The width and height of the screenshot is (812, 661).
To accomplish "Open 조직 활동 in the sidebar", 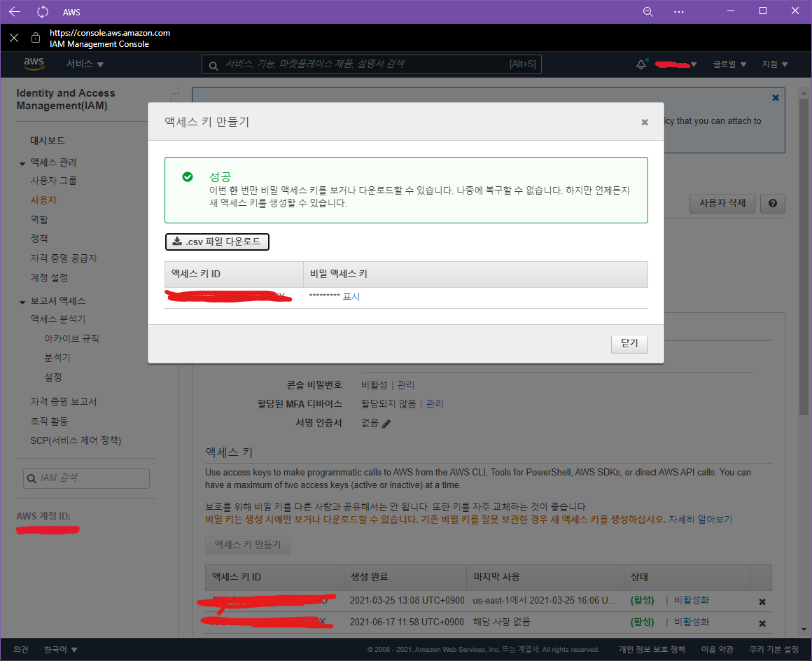I will [x=49, y=421].
